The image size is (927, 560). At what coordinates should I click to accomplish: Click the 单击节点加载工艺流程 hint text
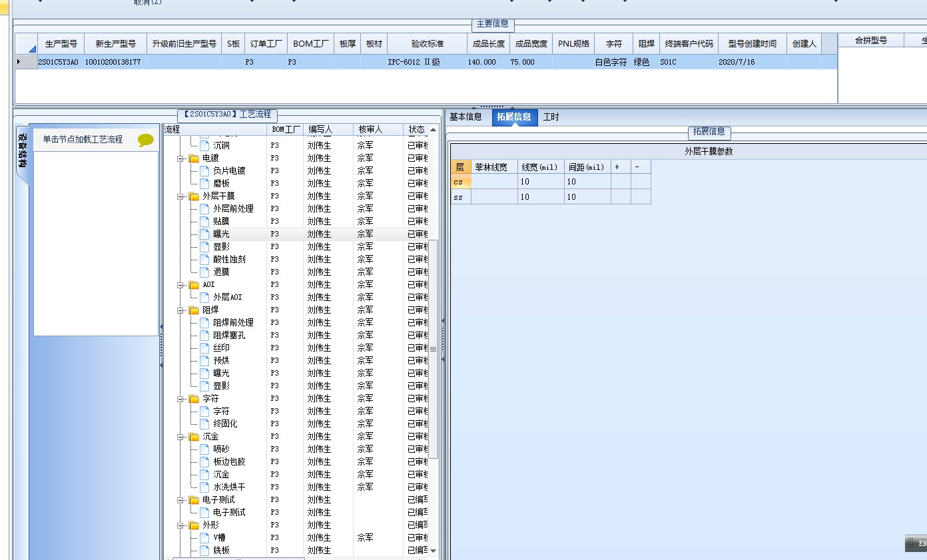[x=83, y=140]
